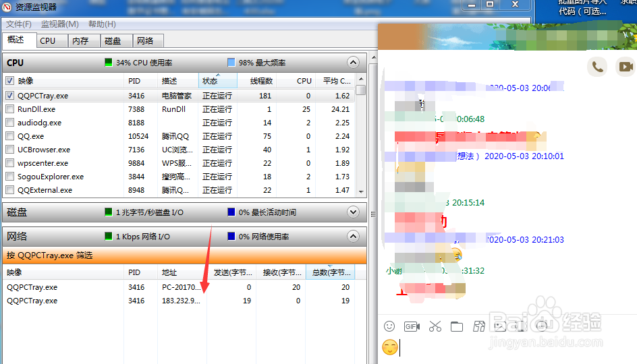Start a video call from the chat
This screenshot has height=364, width=637.
(x=626, y=67)
